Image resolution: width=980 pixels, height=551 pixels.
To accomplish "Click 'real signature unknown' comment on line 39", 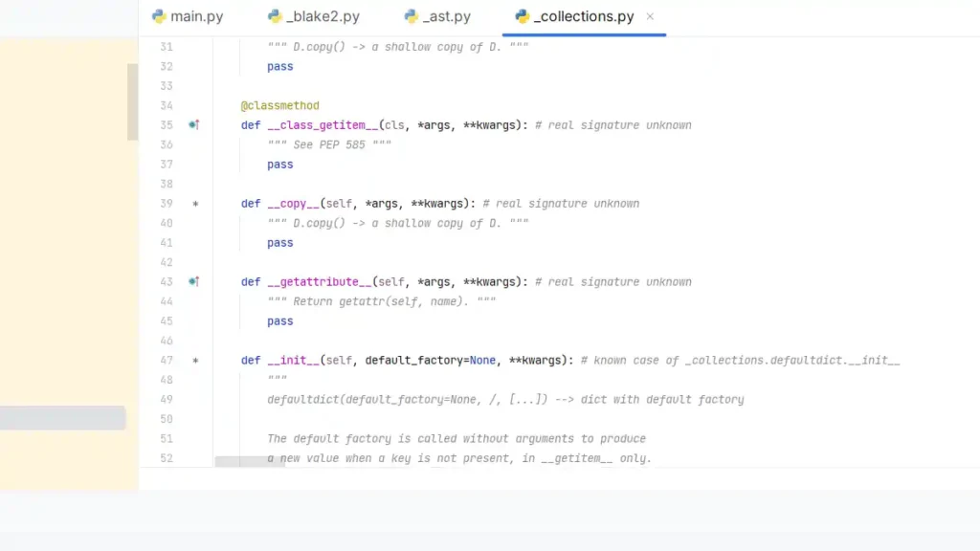I will [561, 204].
